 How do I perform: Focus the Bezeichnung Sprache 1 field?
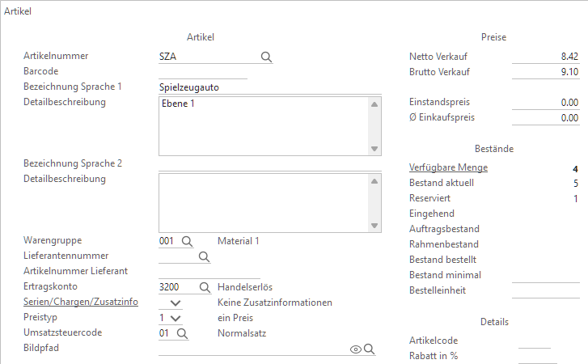(x=267, y=87)
